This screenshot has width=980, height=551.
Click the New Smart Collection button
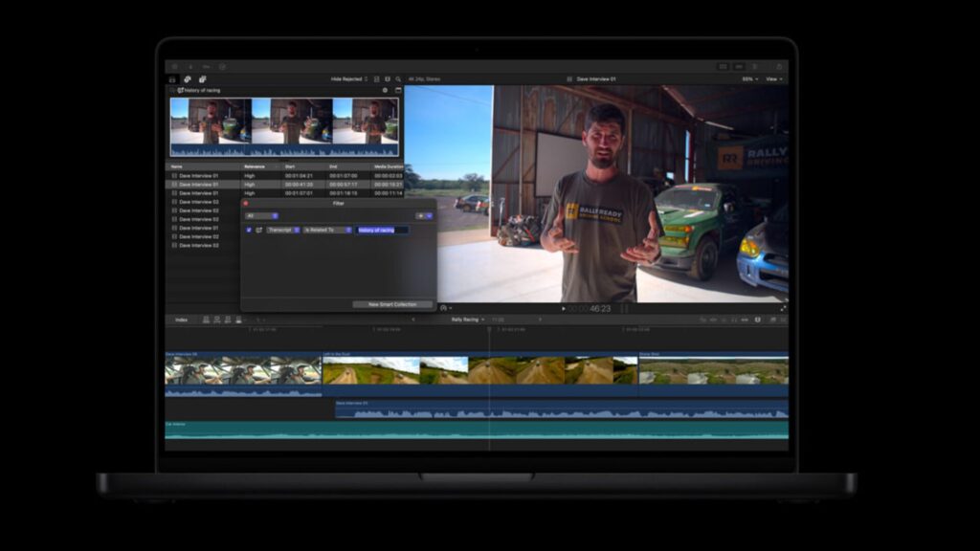pos(392,303)
